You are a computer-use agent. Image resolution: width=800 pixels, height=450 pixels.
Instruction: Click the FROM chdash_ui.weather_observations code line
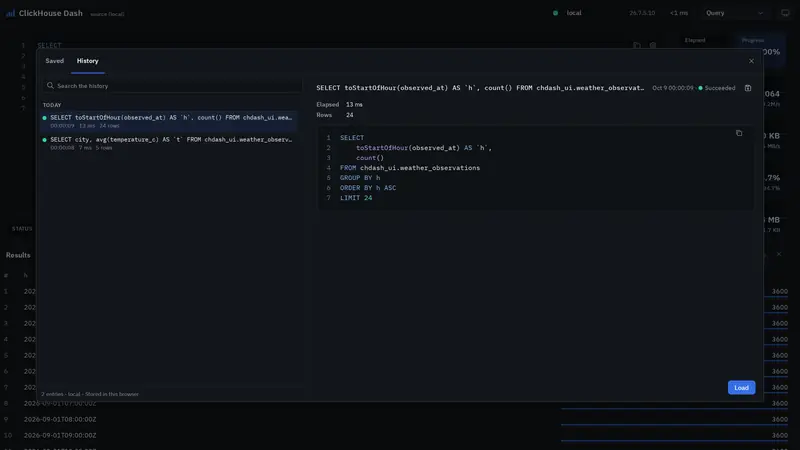[410, 168]
